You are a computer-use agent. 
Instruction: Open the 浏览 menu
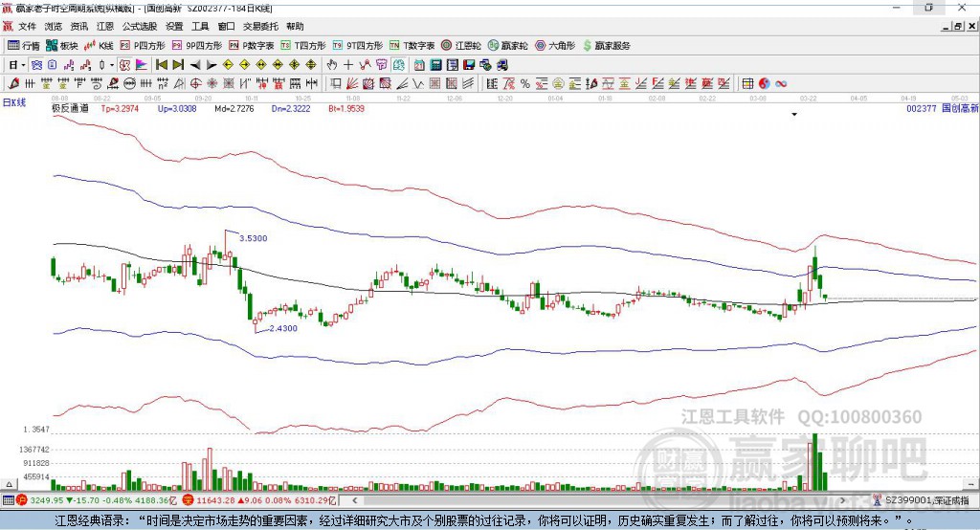[x=54, y=26]
